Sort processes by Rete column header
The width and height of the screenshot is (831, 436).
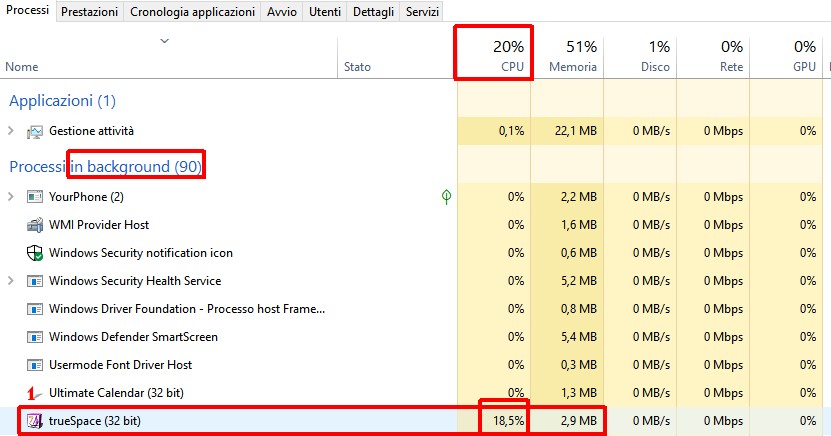[x=713, y=56]
